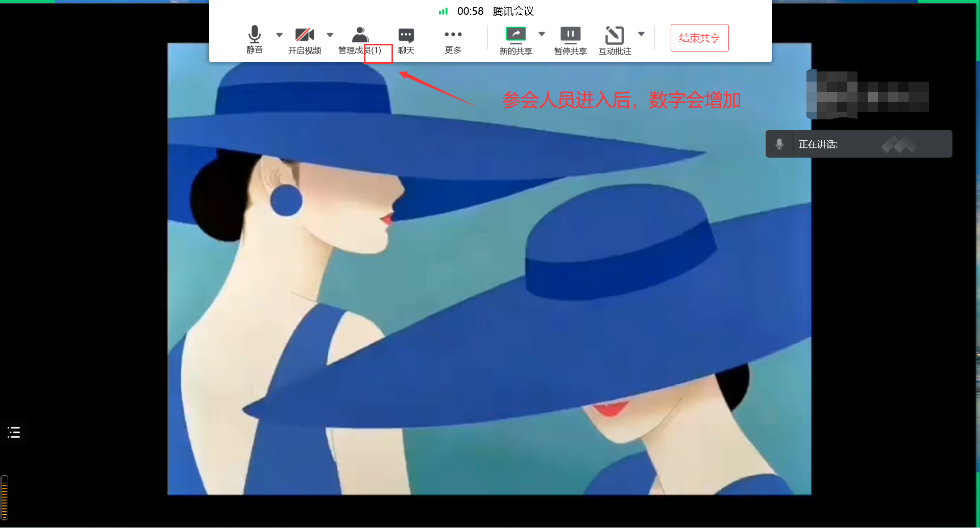Click the 正在讲话 speaking status label
Viewport: 980px width, 528px height.
point(818,144)
